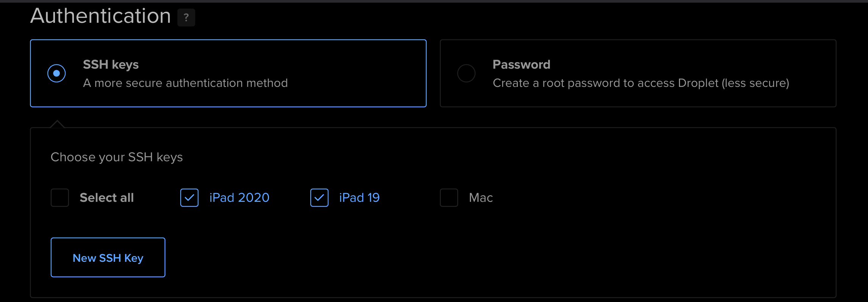
Task: Click the Authentication help question mark icon
Action: [186, 17]
